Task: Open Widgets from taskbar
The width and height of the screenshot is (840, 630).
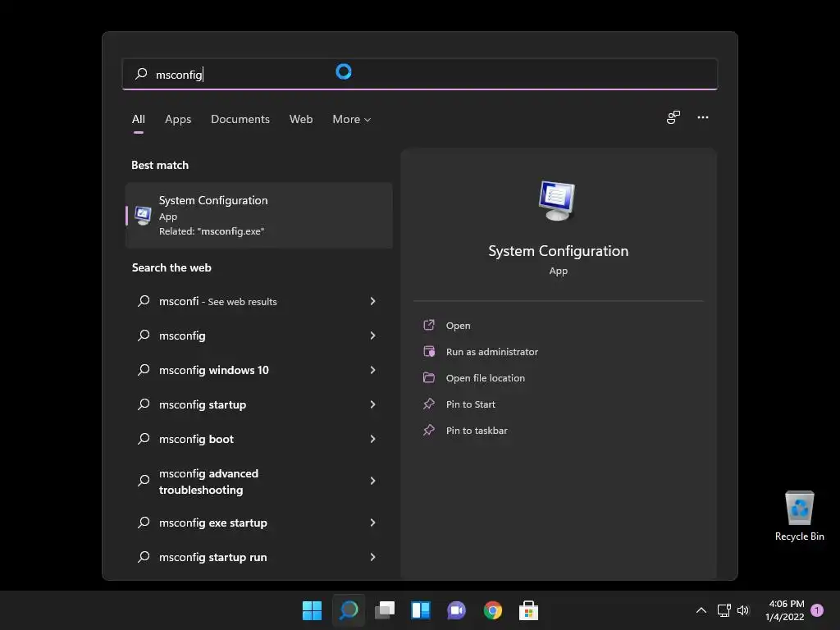Action: (x=421, y=610)
